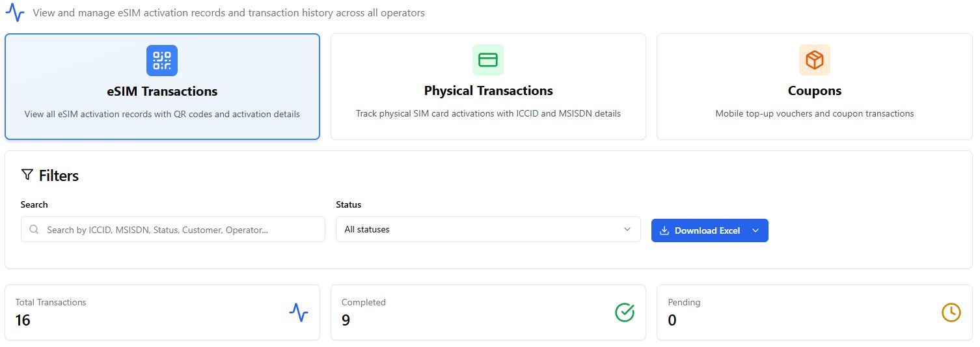The image size is (980, 347).
Task: Select the eSIM Transactions tab
Action: [x=162, y=91]
